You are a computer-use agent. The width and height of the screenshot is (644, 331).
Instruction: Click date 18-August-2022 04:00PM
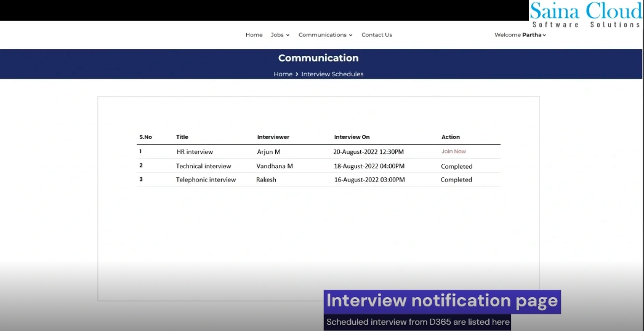[369, 166]
